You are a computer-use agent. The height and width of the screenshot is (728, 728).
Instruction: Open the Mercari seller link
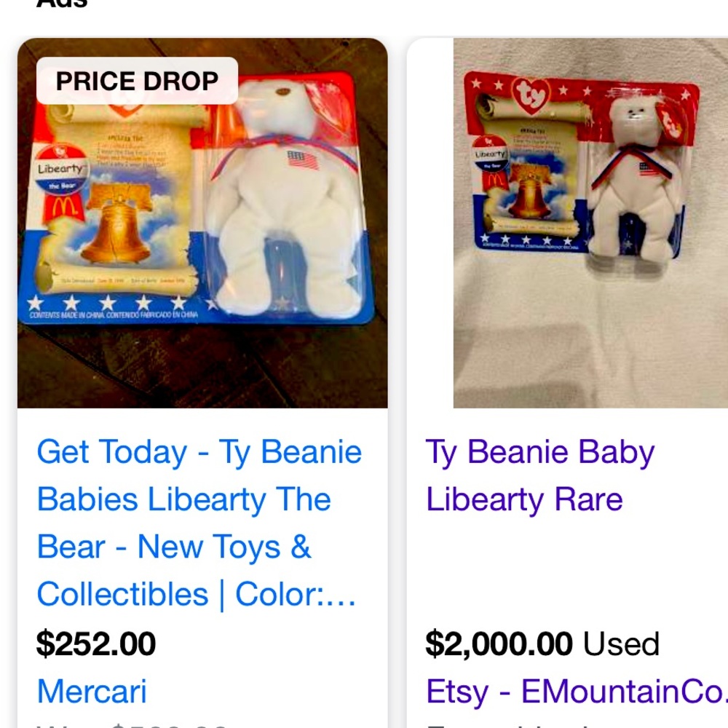pyautogui.click(x=92, y=692)
